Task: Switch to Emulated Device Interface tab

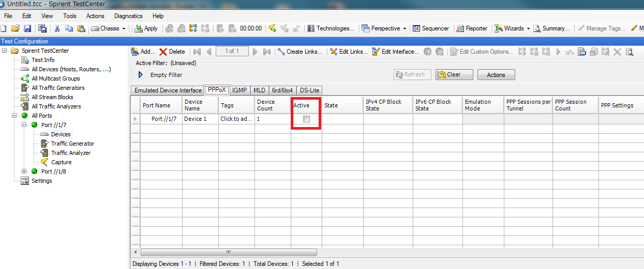Action: tap(168, 90)
